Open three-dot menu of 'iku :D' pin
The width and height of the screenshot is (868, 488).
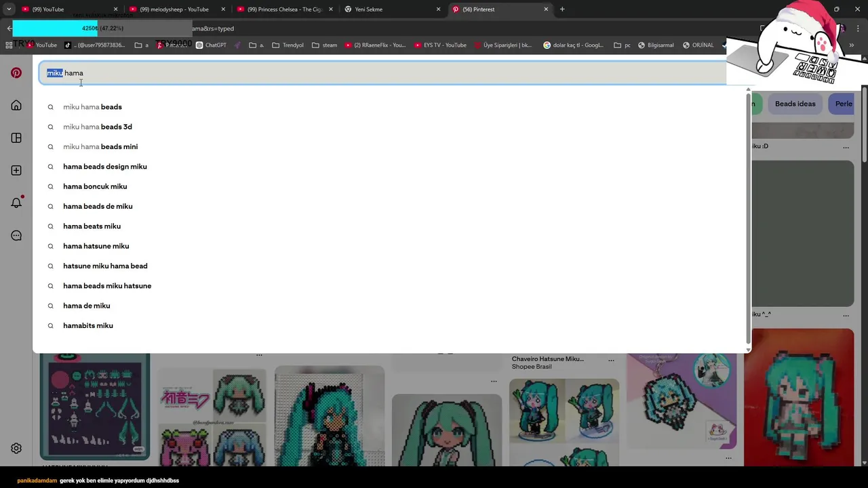846,146
